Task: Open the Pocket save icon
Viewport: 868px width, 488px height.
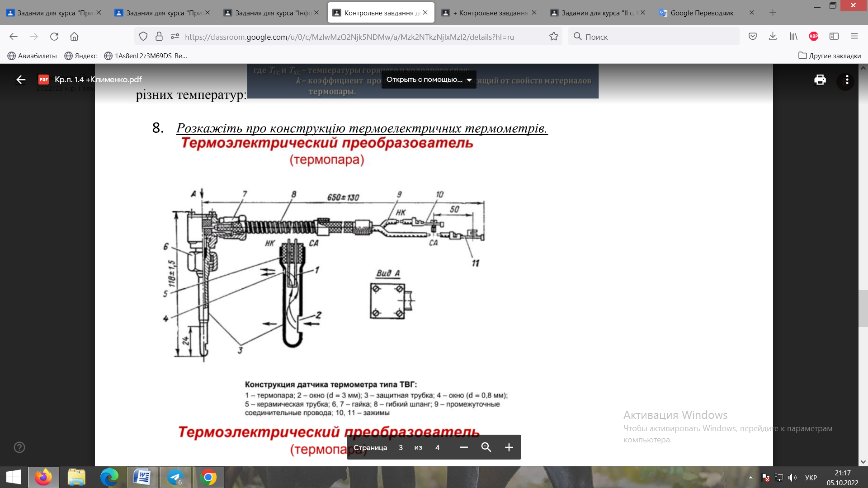Action: (753, 37)
